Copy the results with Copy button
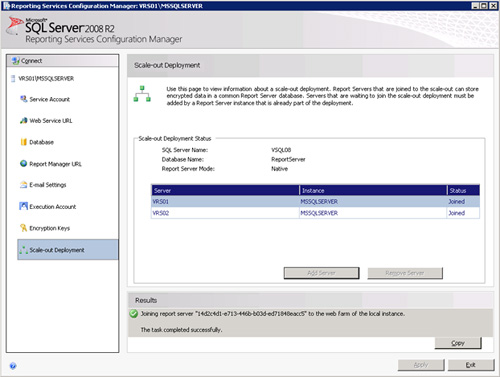The width and height of the screenshot is (500, 377). point(458,343)
